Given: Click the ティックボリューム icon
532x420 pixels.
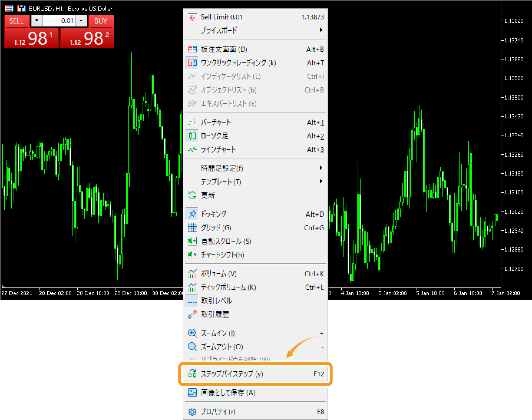Looking at the screenshot, I should pyautogui.click(x=192, y=287).
